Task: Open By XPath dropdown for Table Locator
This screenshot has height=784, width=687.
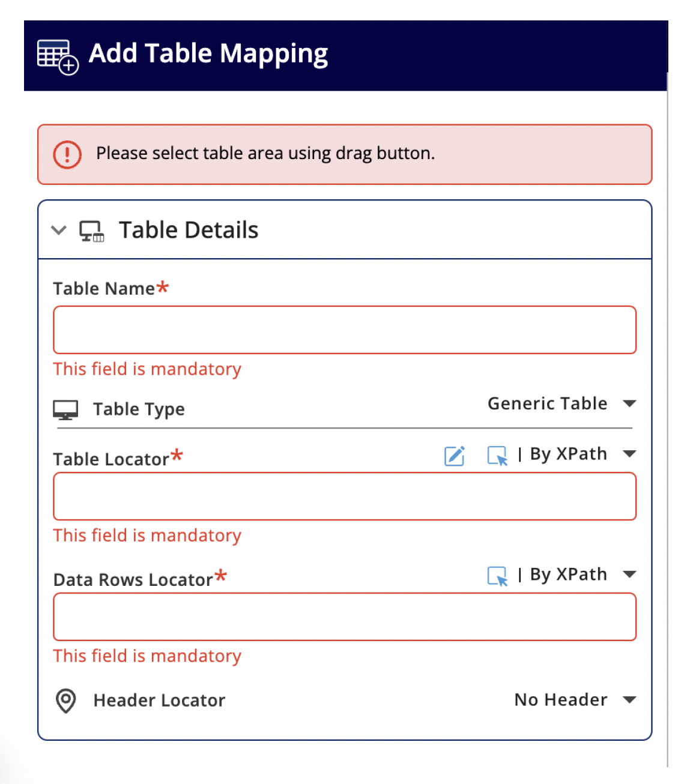Action: click(x=583, y=454)
